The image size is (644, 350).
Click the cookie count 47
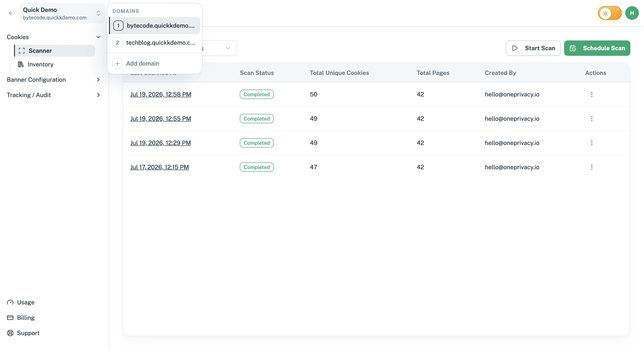pos(313,167)
